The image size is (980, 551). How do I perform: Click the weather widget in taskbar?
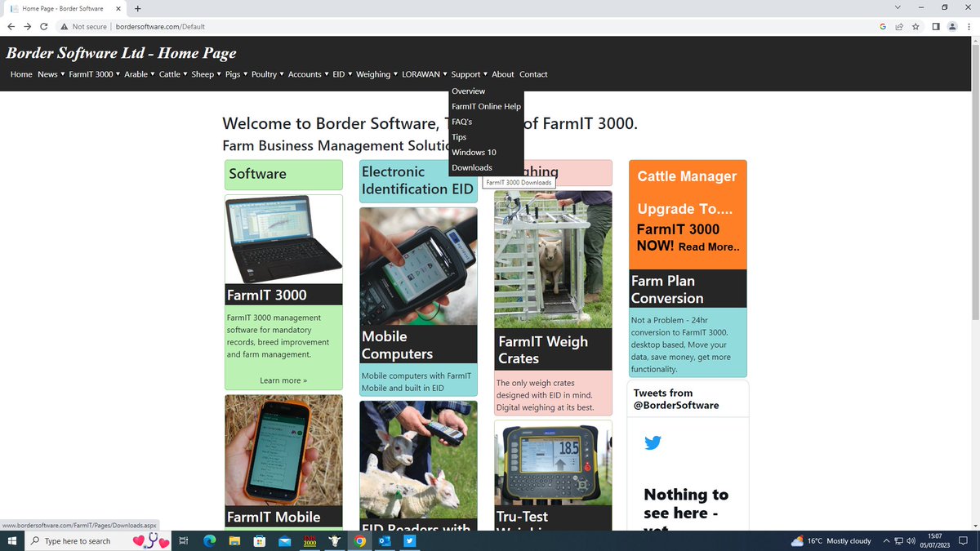pos(831,541)
